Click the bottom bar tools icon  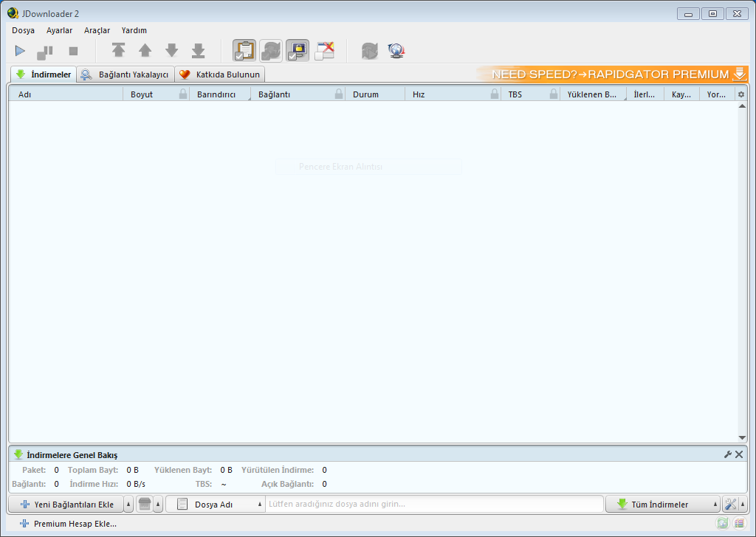tap(730, 505)
